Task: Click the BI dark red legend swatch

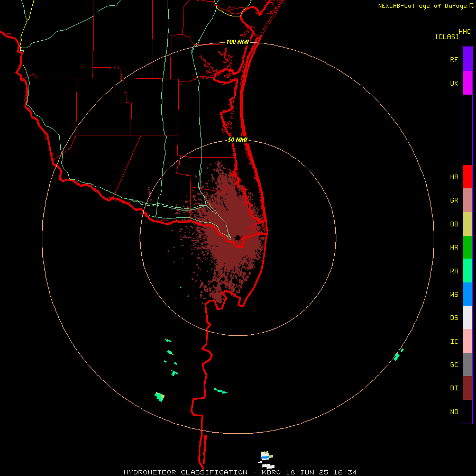Action: click(467, 388)
